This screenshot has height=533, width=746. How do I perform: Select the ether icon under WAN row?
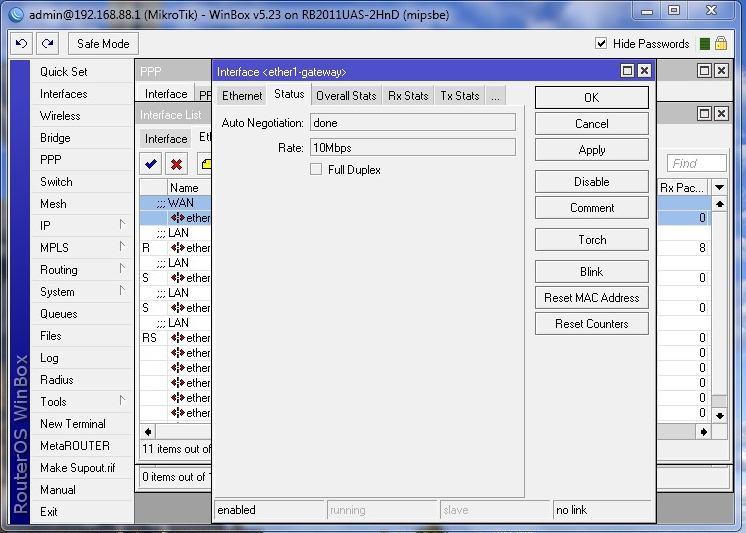178,217
